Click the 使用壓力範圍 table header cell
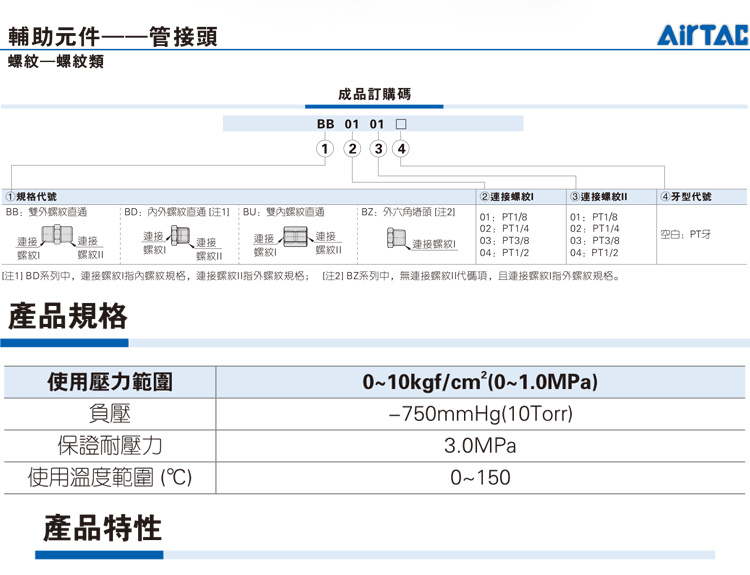Screen dimensions: 750x575 pyautogui.click(x=110, y=382)
